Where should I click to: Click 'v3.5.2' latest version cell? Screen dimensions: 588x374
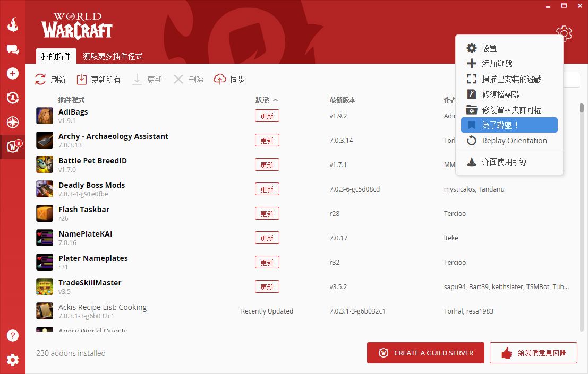(x=338, y=287)
